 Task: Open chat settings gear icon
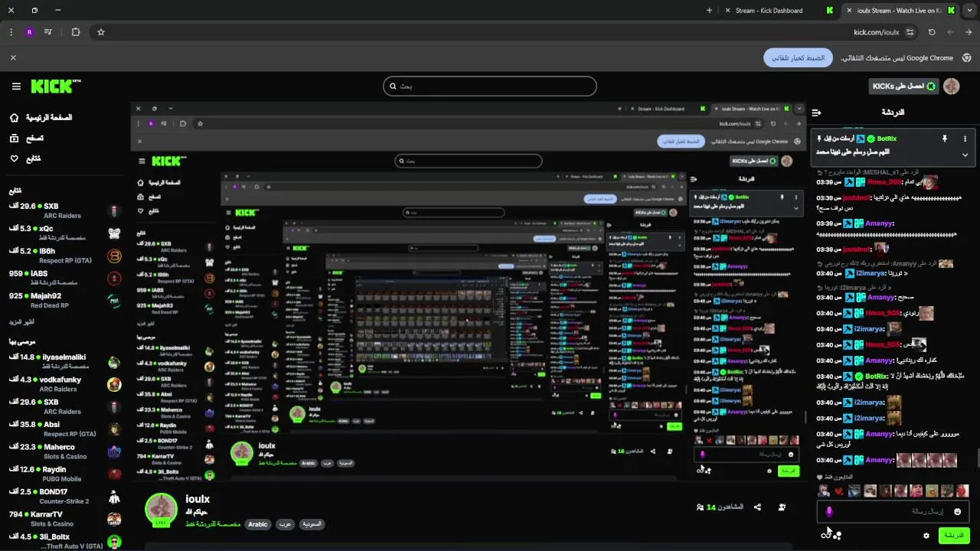pyautogui.click(x=926, y=536)
